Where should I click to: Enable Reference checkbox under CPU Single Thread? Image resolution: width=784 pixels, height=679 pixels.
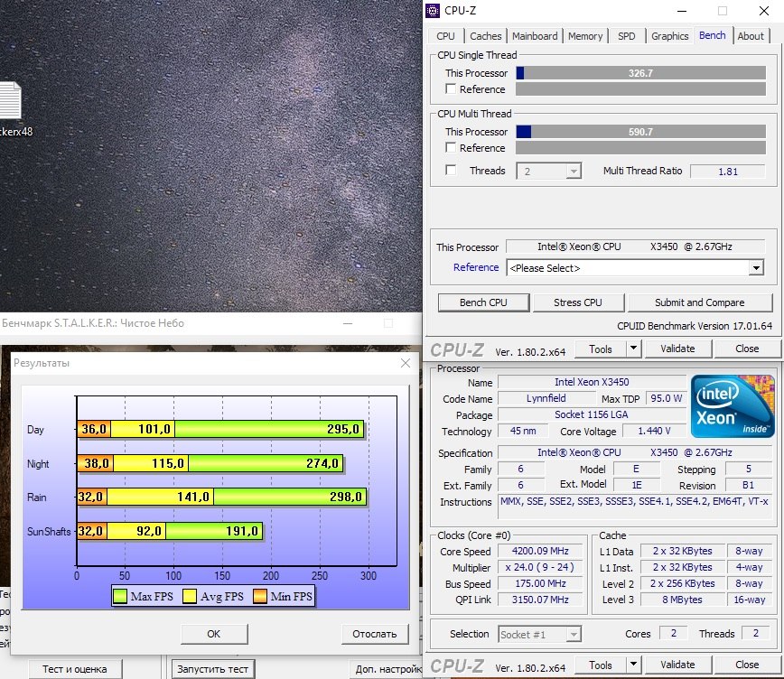(451, 89)
